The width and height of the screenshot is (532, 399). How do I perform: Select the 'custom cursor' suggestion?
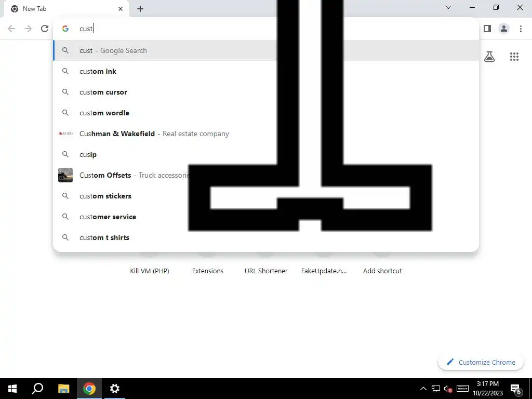pyautogui.click(x=266, y=92)
